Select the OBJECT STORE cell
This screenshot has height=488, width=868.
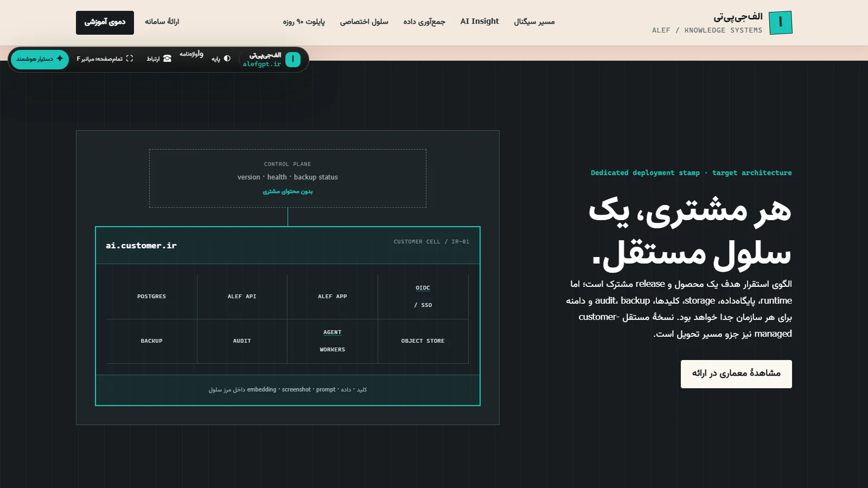coord(423,341)
